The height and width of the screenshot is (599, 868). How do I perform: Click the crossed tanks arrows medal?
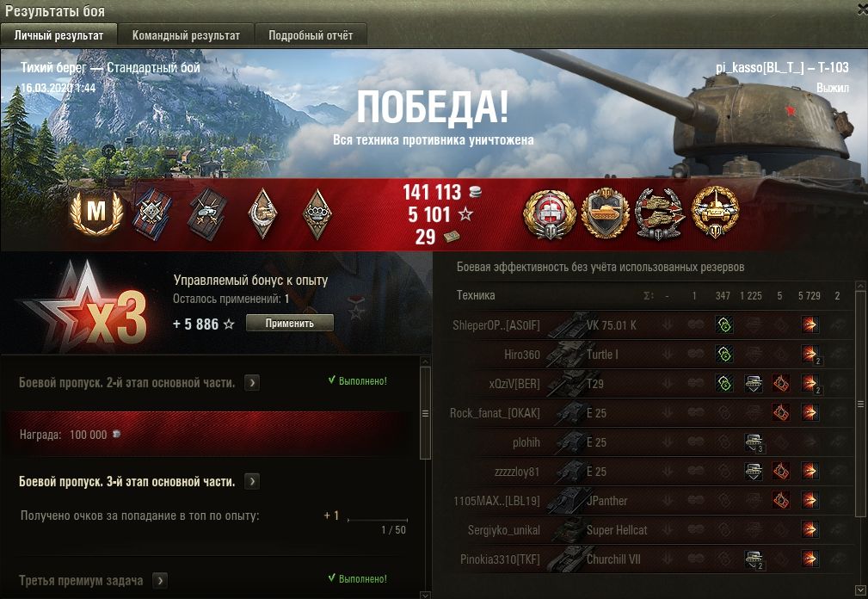click(660, 214)
